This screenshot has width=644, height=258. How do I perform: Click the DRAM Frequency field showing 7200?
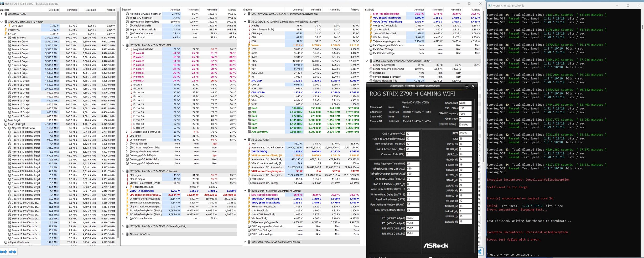point(465,114)
